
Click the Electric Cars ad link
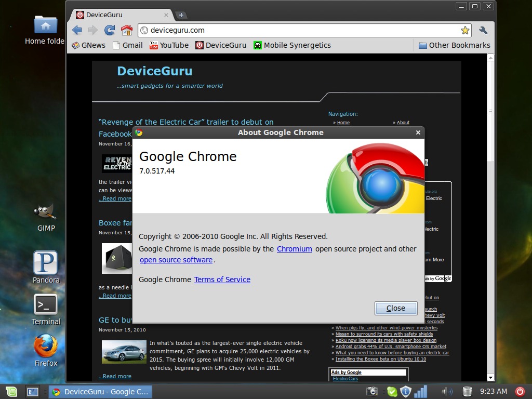point(345,379)
